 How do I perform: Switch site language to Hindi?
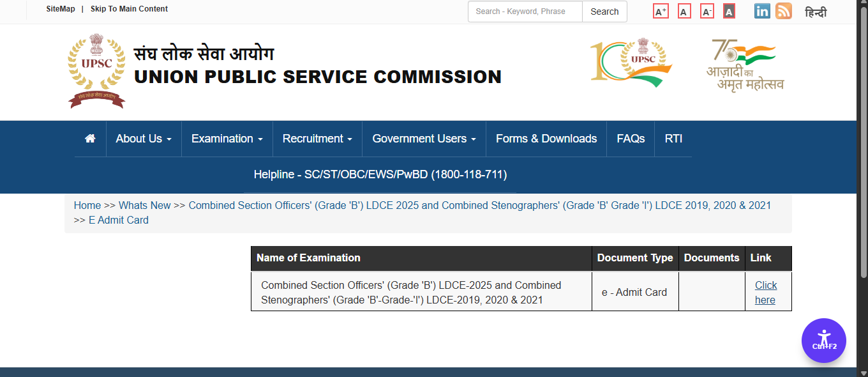pos(816,12)
